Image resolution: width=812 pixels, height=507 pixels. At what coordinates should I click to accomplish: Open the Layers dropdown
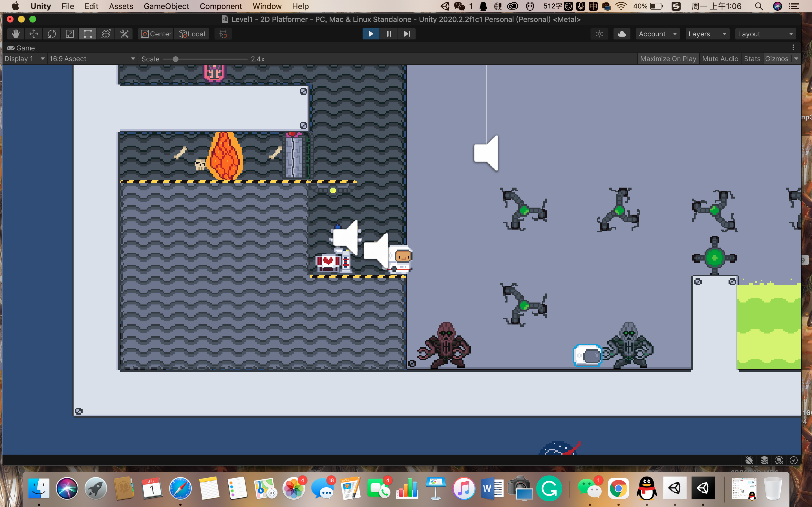[707, 34]
